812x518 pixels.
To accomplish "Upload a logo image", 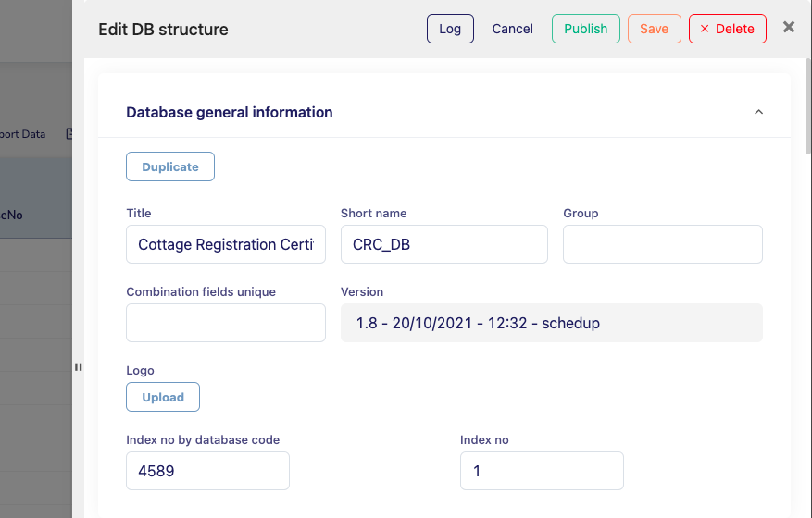I will (163, 397).
